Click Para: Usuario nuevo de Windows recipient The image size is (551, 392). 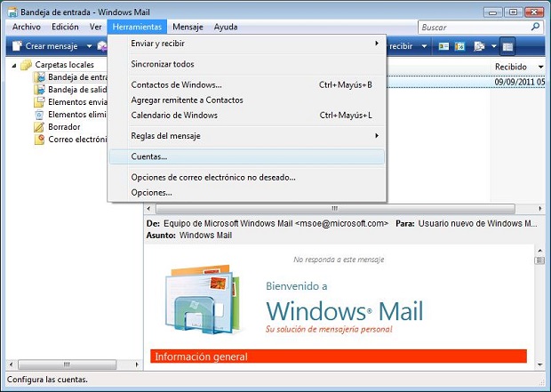[467, 224]
